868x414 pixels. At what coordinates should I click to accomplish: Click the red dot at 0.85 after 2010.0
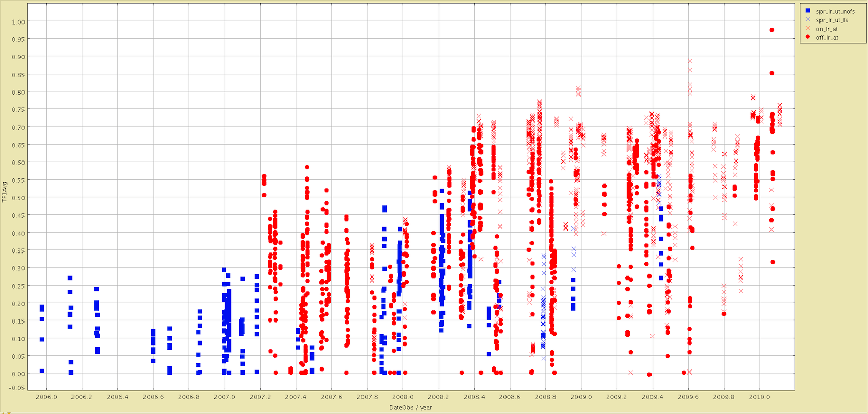[772, 73]
